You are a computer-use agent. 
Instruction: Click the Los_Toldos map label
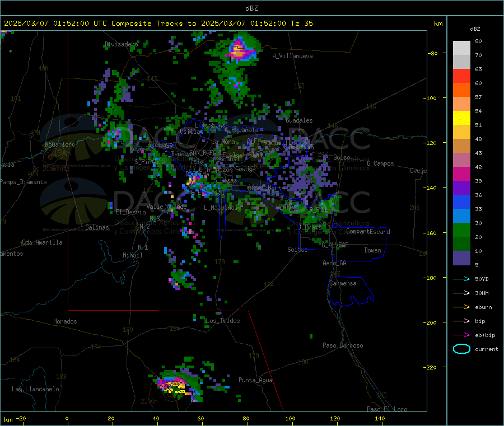[223, 321]
